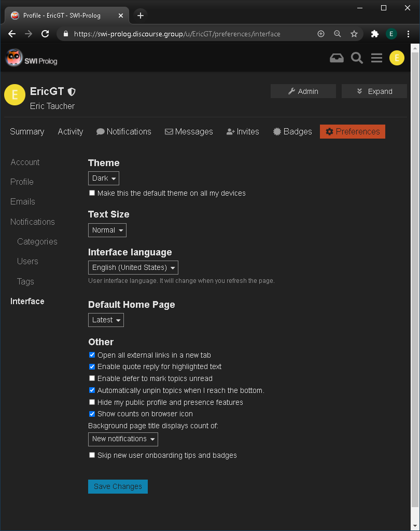Open the Chrome three-dot menu

click(x=408, y=34)
